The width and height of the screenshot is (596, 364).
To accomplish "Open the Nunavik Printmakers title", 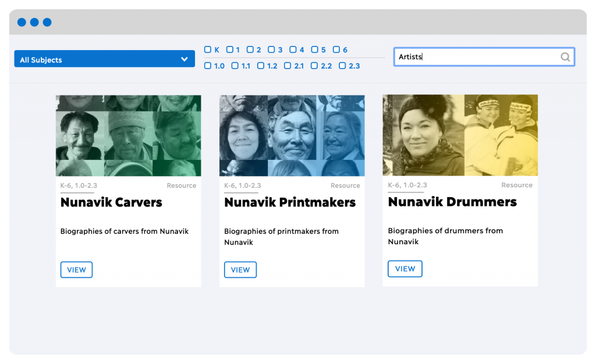I will click(289, 202).
